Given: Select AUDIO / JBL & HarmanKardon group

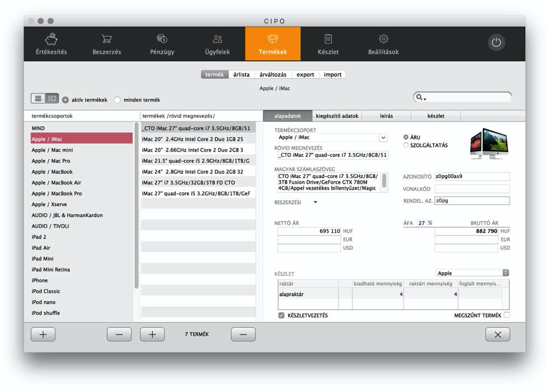Looking at the screenshot, I should pyautogui.click(x=81, y=216).
